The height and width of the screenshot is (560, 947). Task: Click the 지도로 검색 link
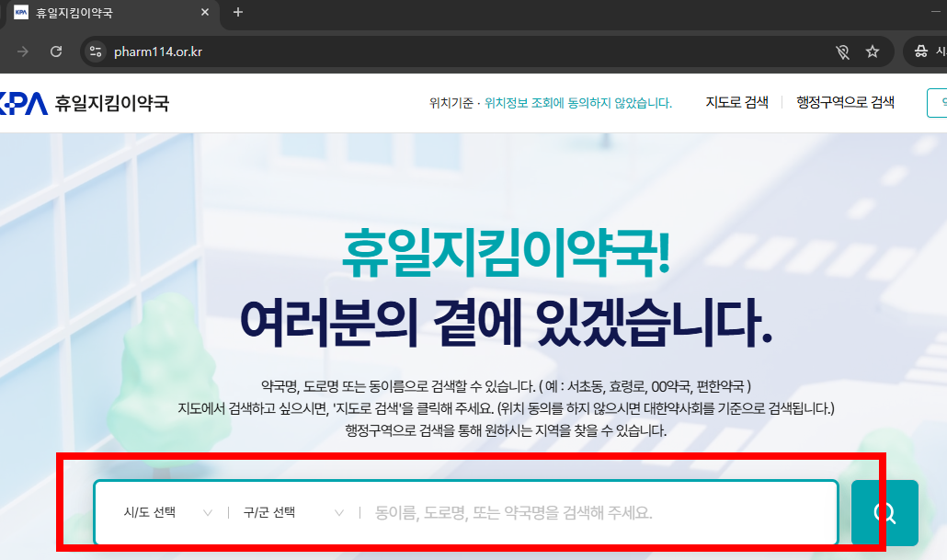click(736, 102)
